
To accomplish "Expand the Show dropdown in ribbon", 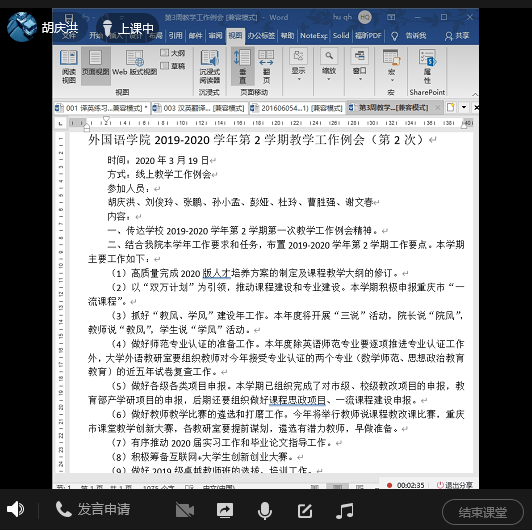I will (299, 65).
